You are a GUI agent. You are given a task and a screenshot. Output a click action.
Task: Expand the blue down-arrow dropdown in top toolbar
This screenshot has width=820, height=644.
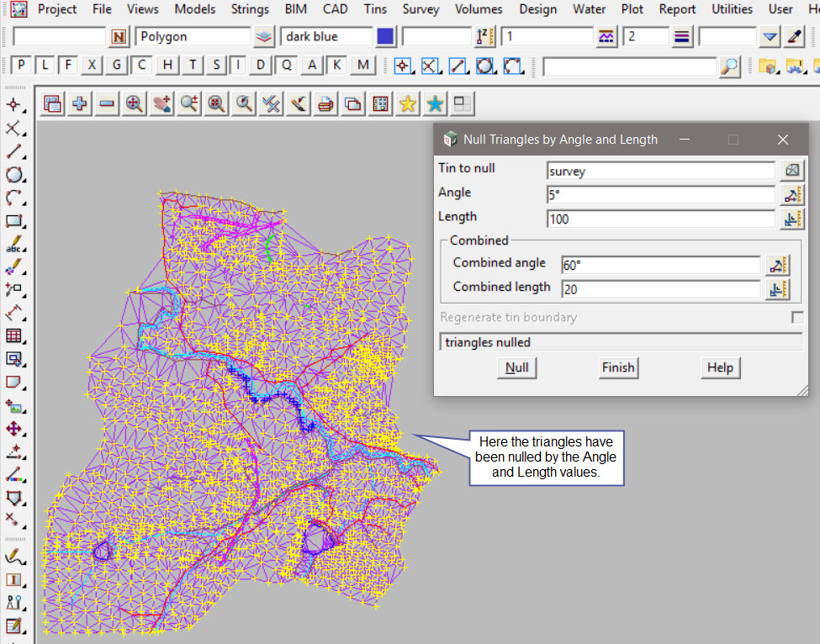770,37
